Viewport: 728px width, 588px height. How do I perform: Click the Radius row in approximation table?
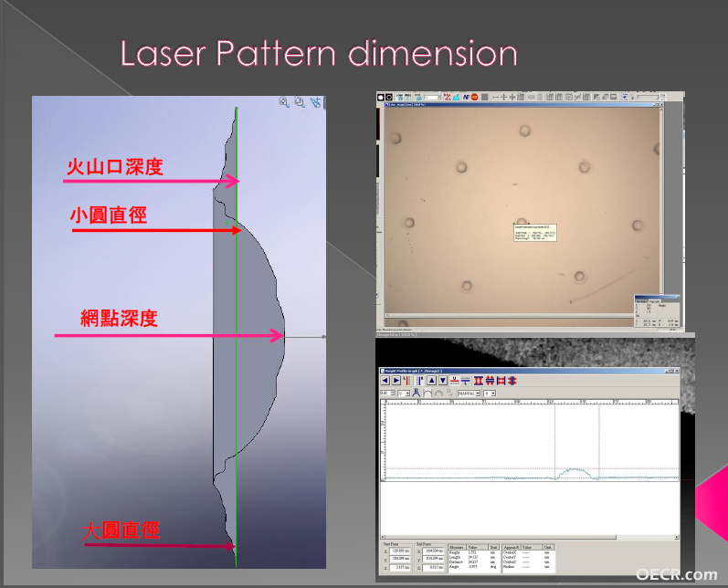[x=528, y=567]
